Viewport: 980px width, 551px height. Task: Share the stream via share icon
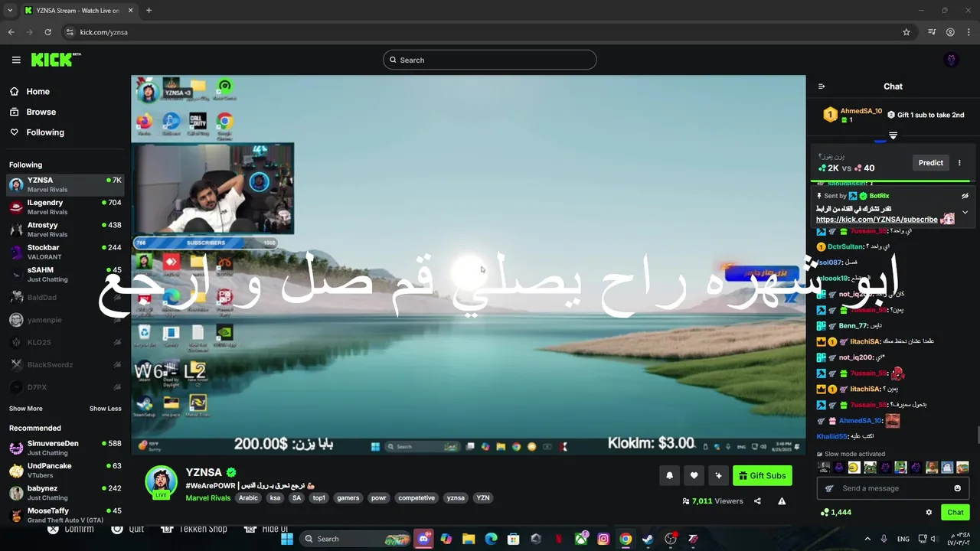point(757,501)
